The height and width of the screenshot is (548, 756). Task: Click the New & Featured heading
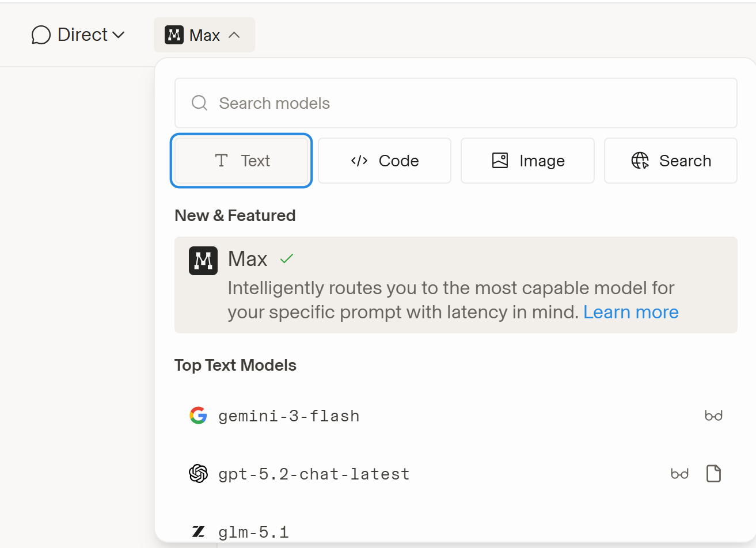tap(235, 215)
